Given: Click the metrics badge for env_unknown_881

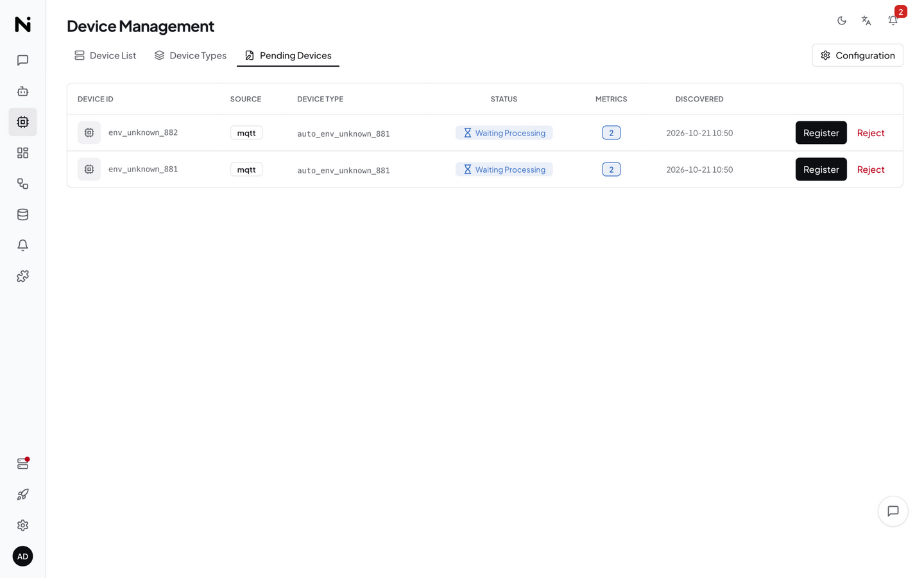Looking at the screenshot, I should (x=612, y=170).
